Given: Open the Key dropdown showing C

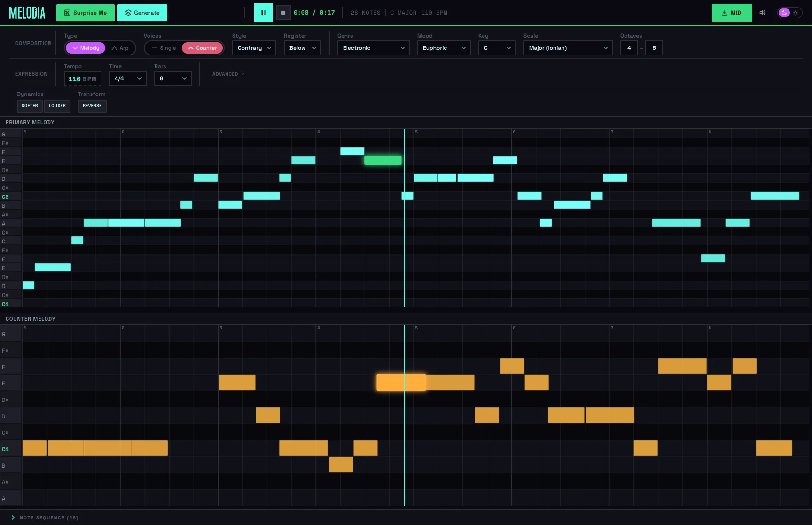Looking at the screenshot, I should pyautogui.click(x=497, y=48).
